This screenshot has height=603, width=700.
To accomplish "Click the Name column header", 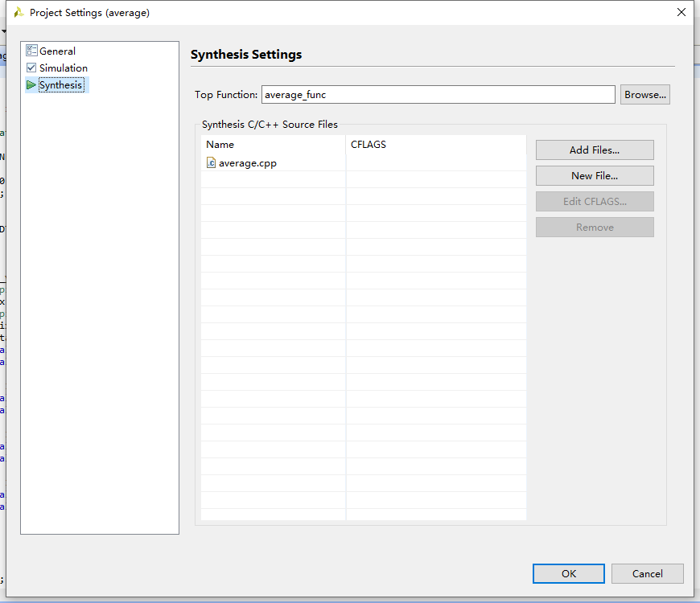I will pyautogui.click(x=274, y=145).
